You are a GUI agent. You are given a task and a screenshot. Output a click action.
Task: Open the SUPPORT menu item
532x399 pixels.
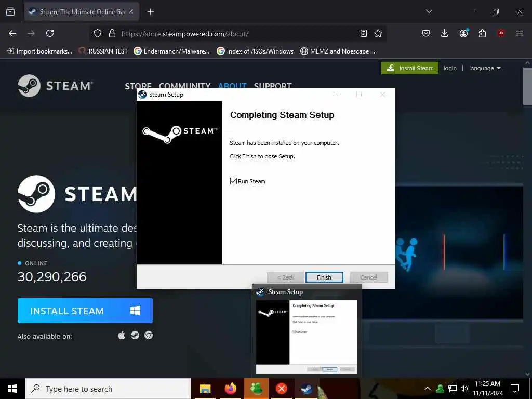[272, 86]
